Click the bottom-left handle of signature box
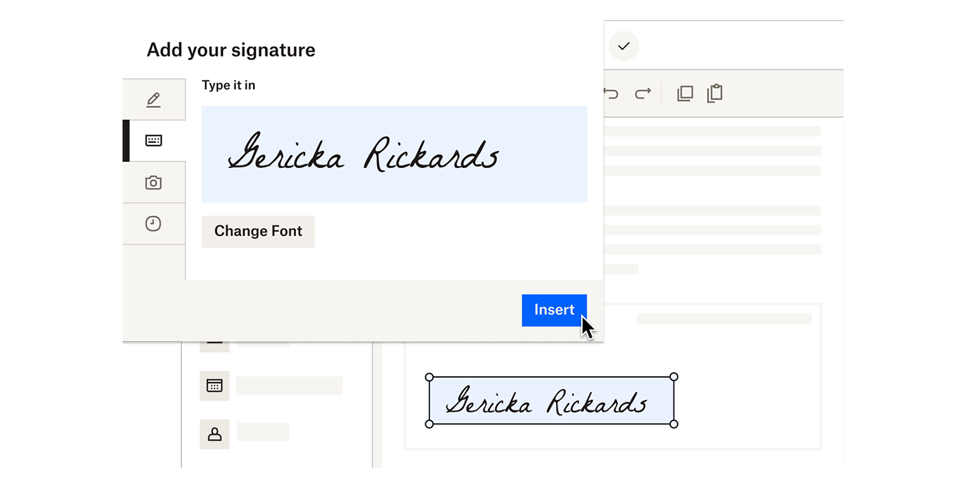980x490 pixels. tap(429, 424)
